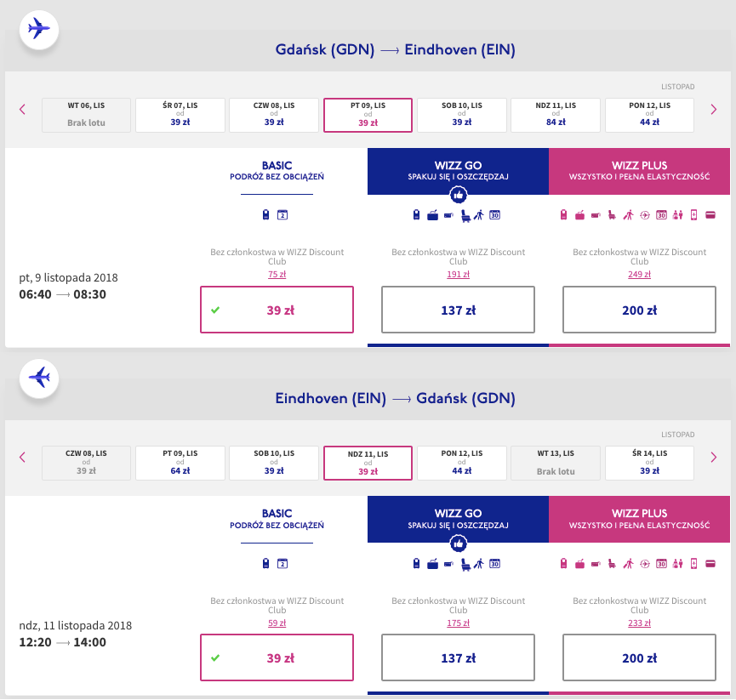Choose return date ŚR 14, LIS
Viewport: 736px width, 700px height.
pos(649,463)
